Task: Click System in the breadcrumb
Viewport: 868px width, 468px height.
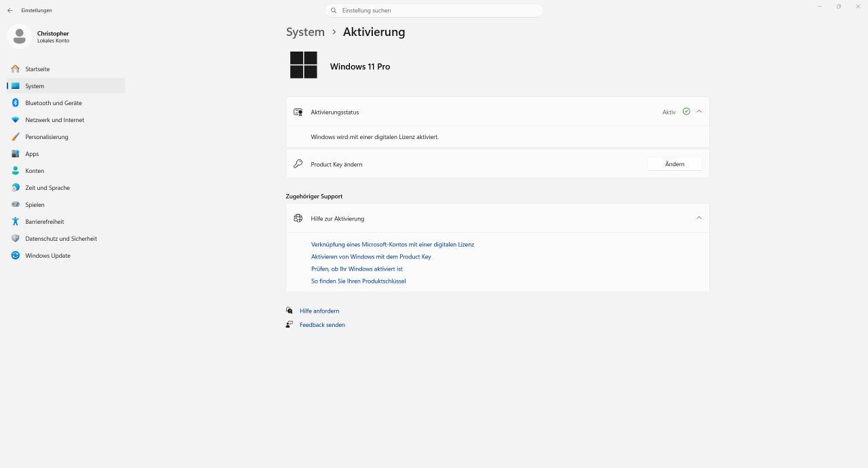Action: point(305,32)
